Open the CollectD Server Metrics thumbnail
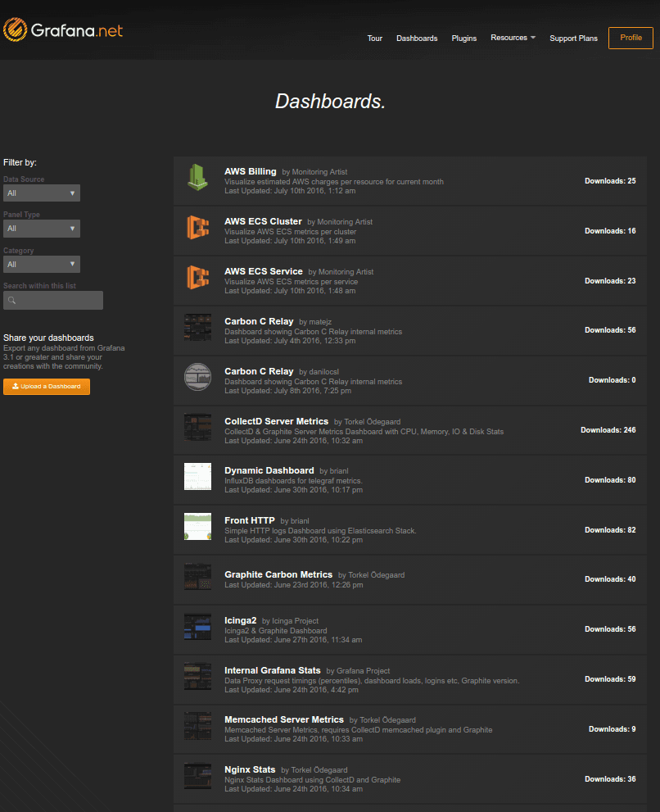This screenshot has width=660, height=812. [x=197, y=427]
